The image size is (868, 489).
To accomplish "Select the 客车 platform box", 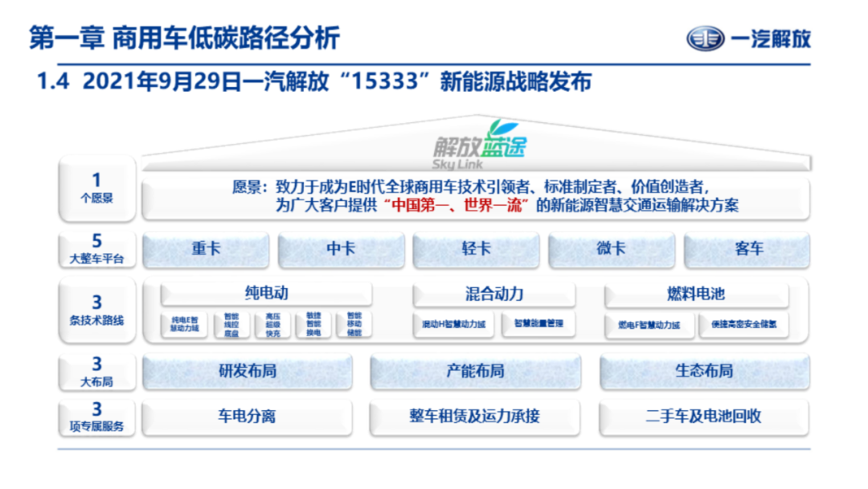I will (747, 250).
